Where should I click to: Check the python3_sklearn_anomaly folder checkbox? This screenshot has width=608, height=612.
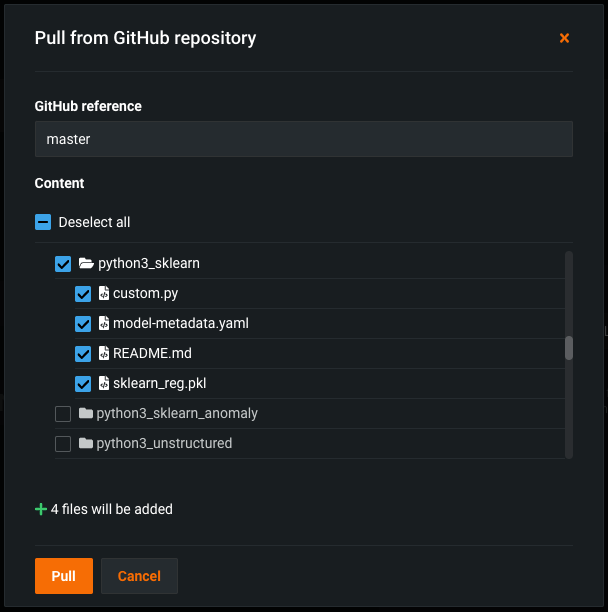pos(63,414)
